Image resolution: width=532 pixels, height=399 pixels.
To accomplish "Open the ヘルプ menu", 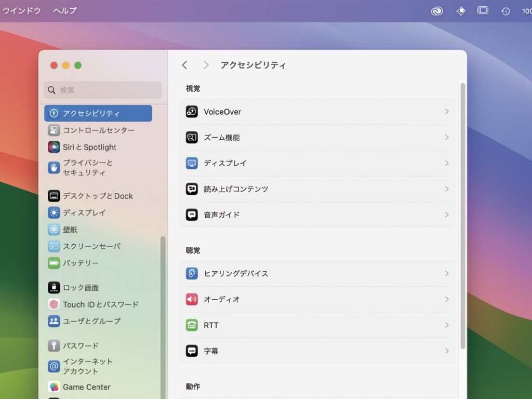I will pyautogui.click(x=65, y=11).
